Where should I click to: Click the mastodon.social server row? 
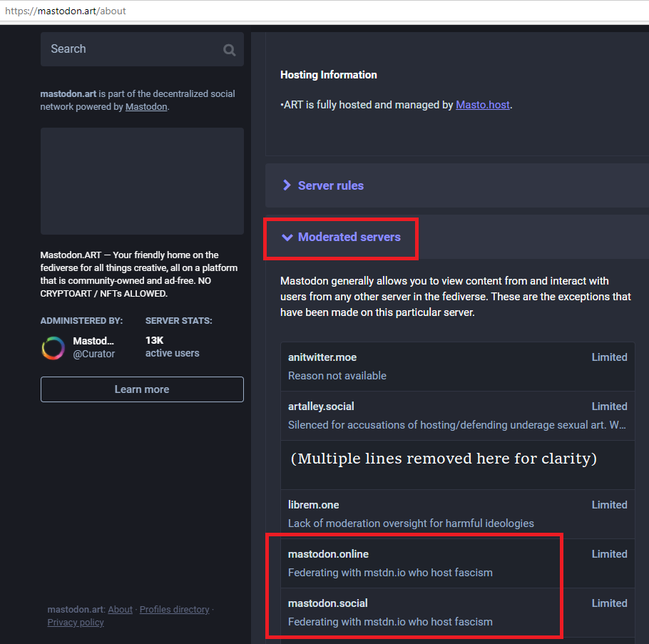tap(457, 612)
